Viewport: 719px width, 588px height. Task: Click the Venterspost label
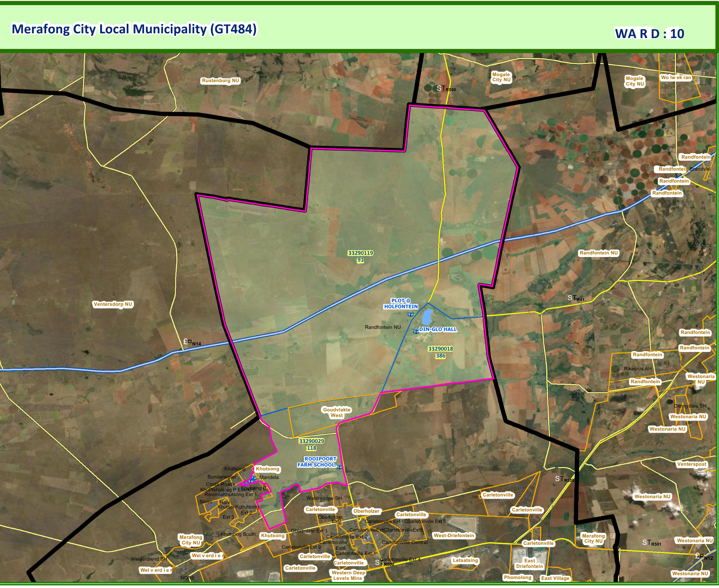tap(692, 464)
